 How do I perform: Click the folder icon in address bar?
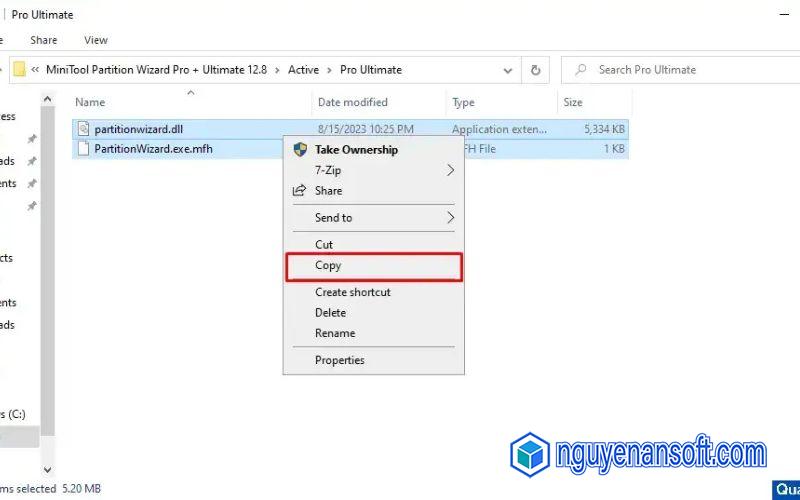(x=19, y=69)
